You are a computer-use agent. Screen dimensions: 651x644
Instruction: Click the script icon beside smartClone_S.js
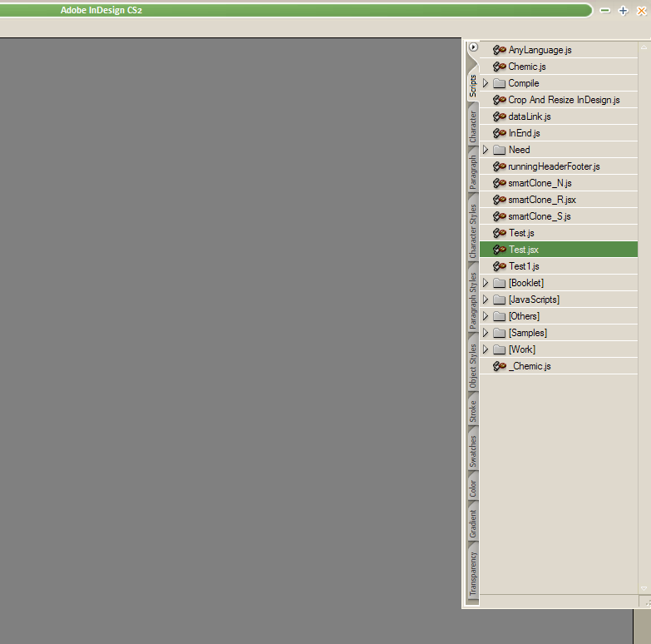point(499,216)
